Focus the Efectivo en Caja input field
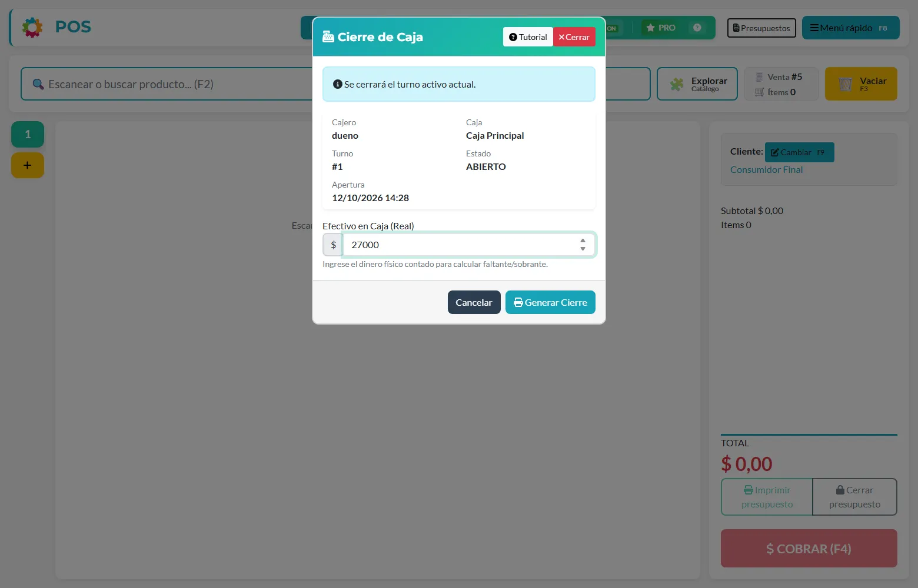Image resolution: width=918 pixels, height=588 pixels. (469, 245)
